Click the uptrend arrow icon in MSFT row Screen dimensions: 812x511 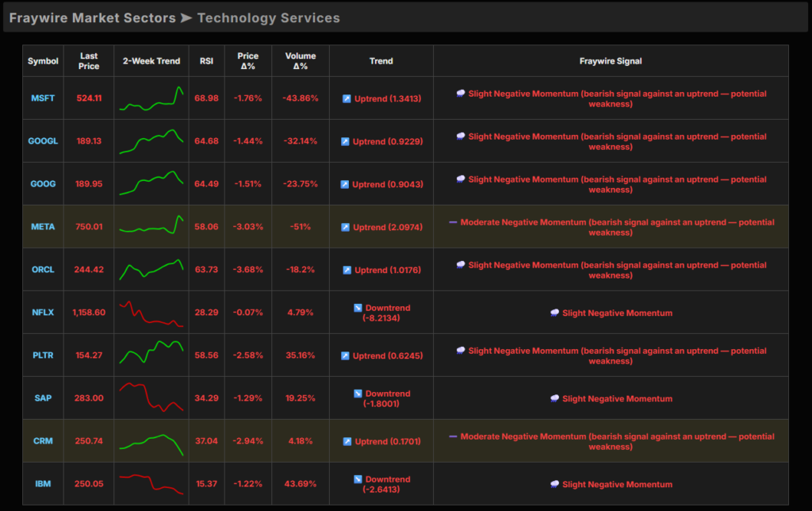(x=347, y=98)
